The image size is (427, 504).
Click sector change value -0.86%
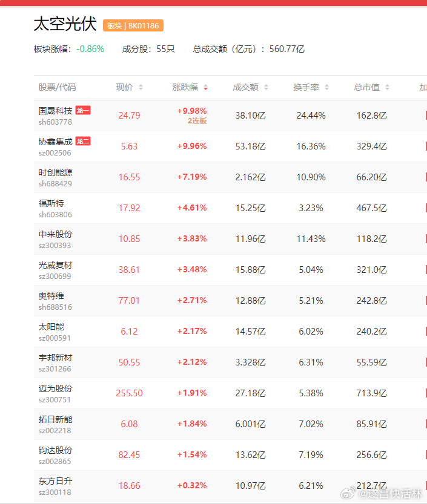[x=90, y=49]
